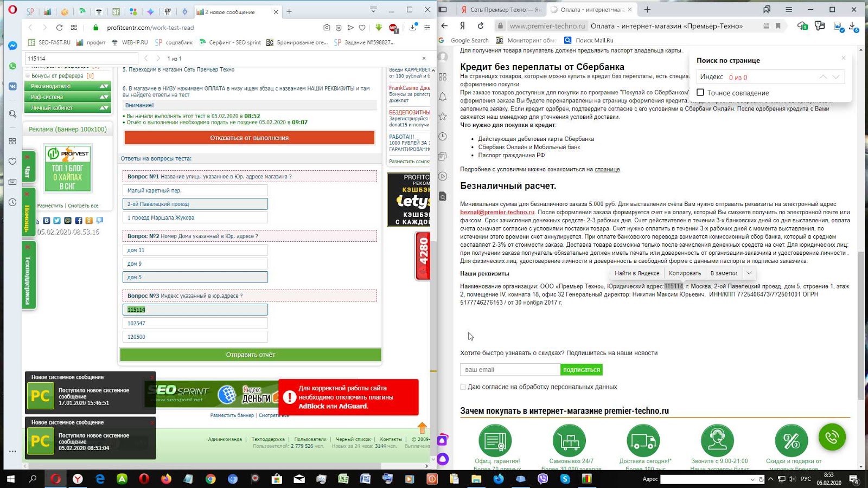Click Копировать in the selection popup

point(685,273)
